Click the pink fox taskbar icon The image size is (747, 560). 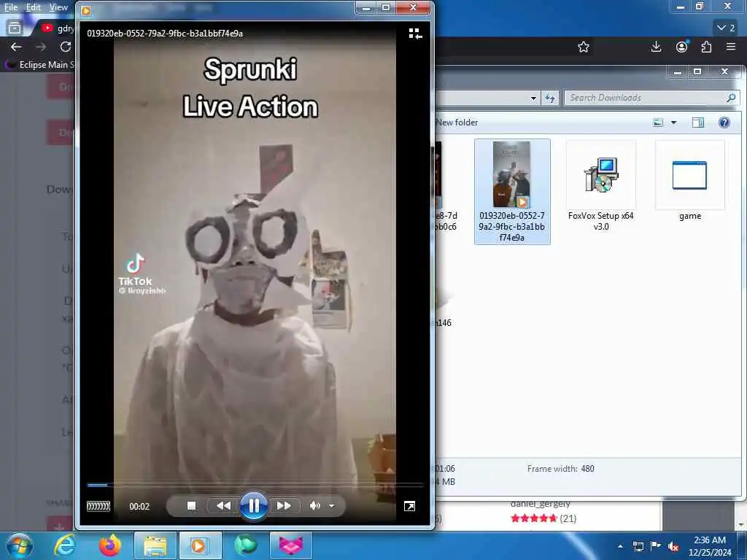pos(291,545)
